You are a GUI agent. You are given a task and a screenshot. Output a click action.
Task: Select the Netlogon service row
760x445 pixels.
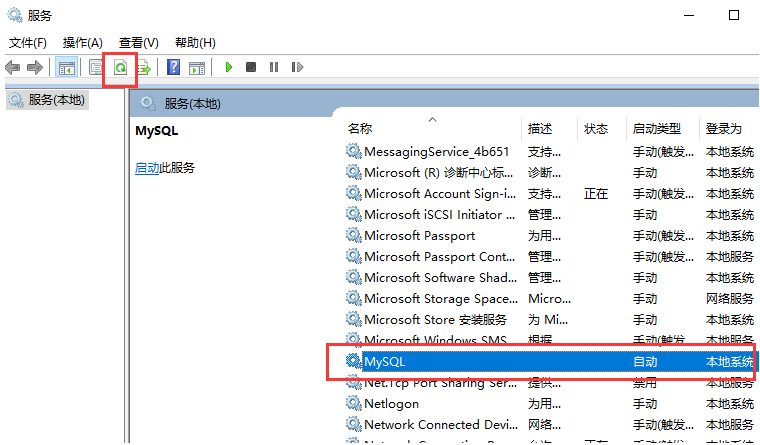pyautogui.click(x=550, y=403)
